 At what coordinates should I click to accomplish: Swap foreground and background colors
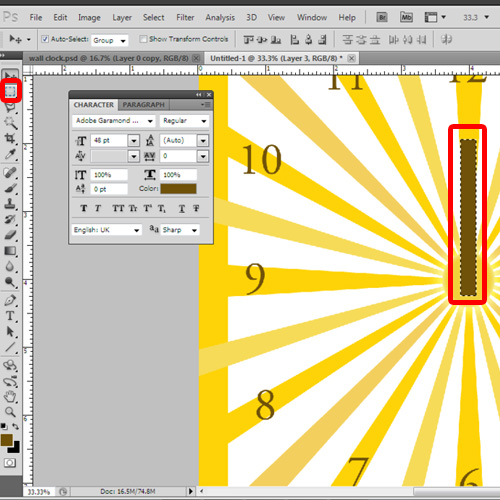pos(15,426)
